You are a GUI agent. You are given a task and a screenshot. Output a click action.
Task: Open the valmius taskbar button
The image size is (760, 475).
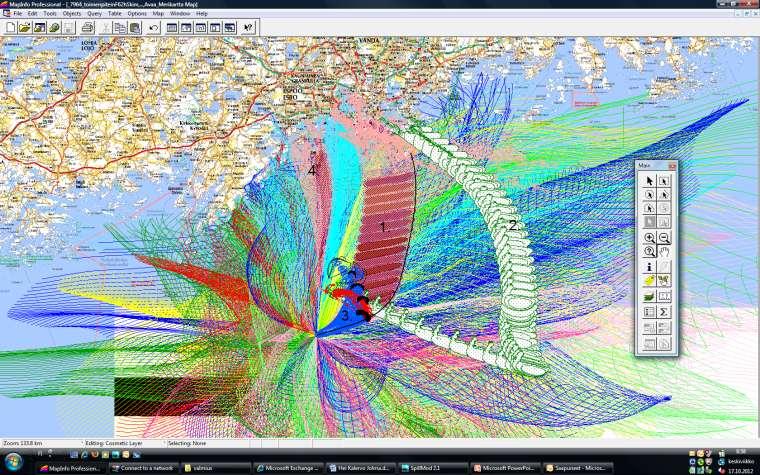click(215, 468)
